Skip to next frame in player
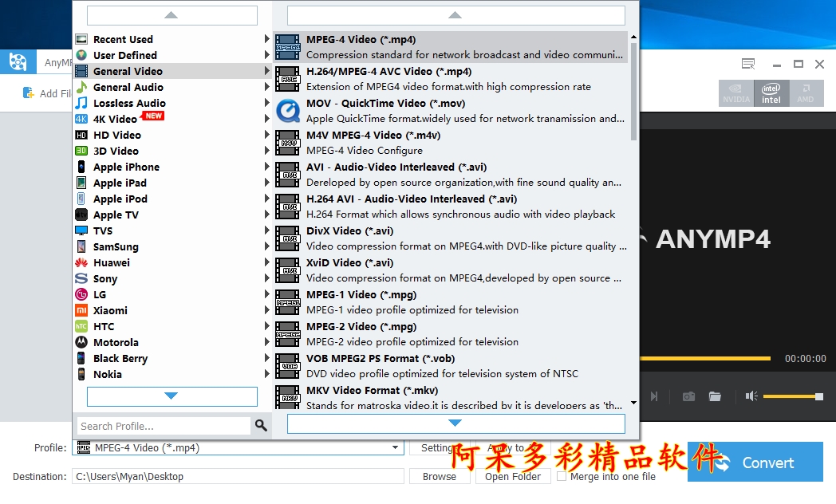Image resolution: width=836 pixels, height=504 pixels. 654,396
